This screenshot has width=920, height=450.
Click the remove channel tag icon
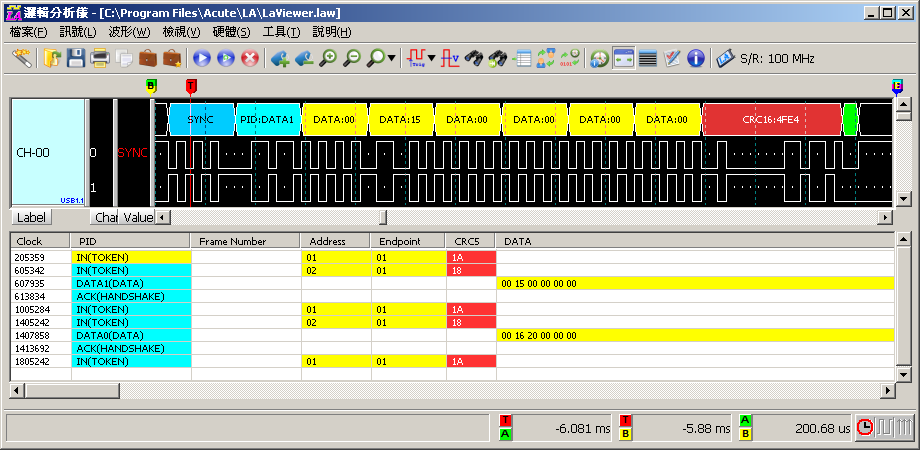(304, 58)
